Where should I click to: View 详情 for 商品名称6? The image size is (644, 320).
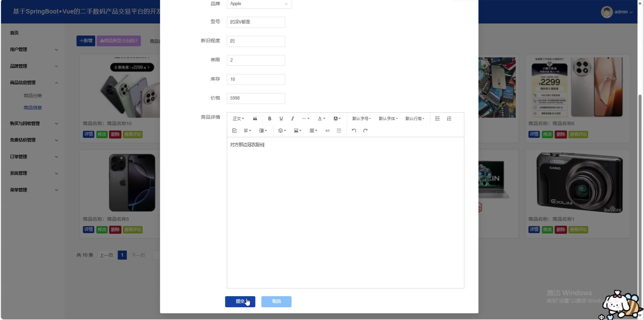point(534,135)
